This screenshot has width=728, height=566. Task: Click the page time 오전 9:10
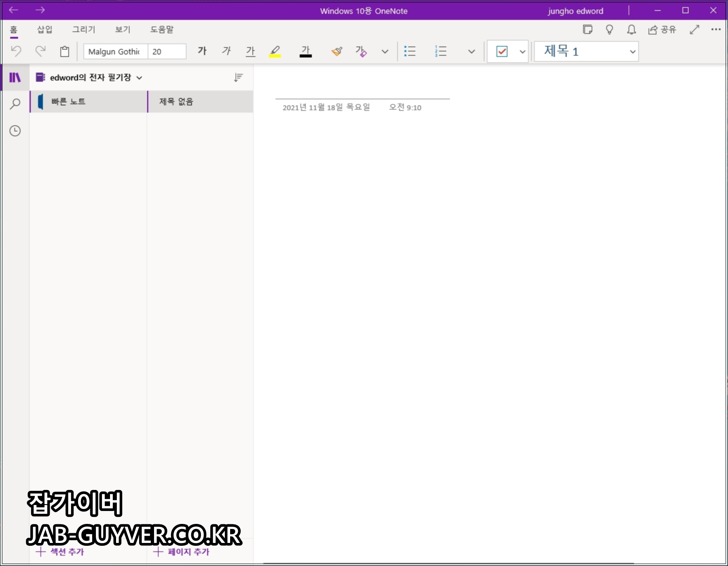[405, 107]
